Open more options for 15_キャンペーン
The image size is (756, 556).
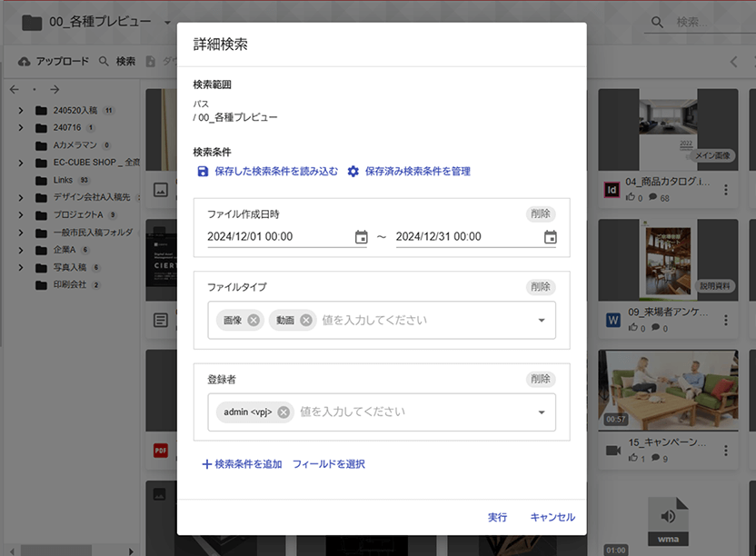click(726, 451)
